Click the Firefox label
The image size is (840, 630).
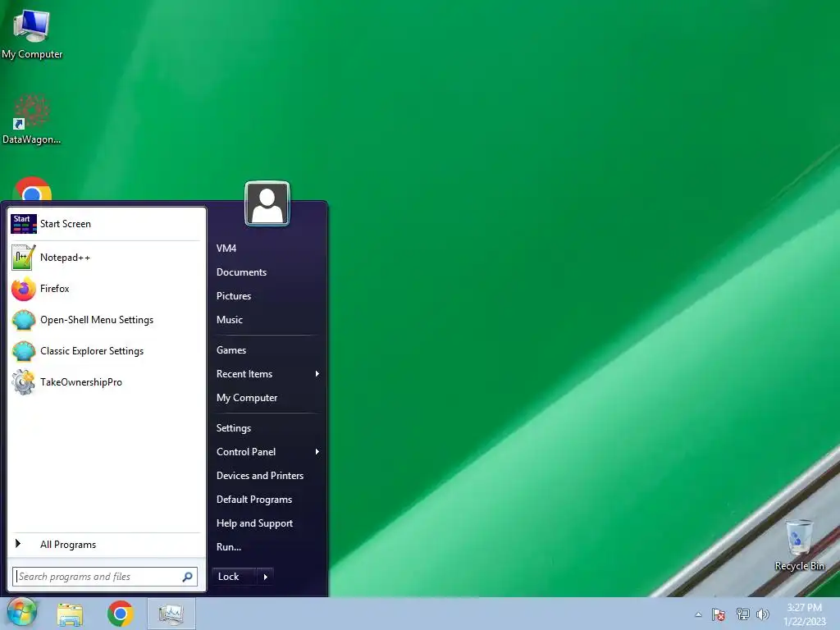point(55,289)
